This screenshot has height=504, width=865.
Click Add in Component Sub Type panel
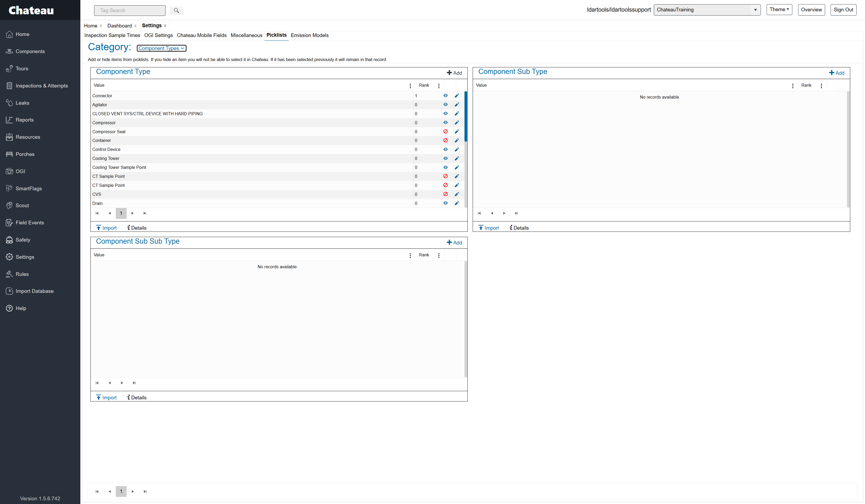point(836,73)
